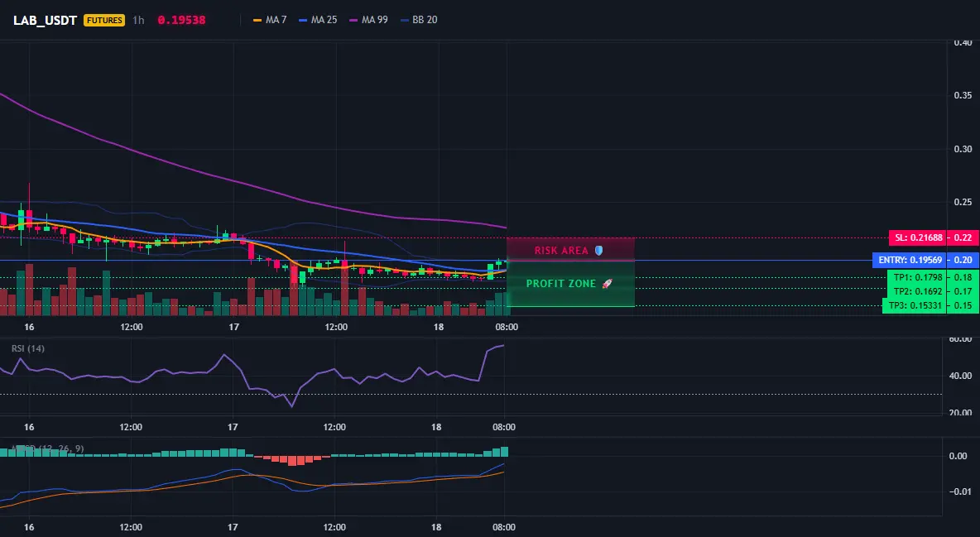
Task: Click the orange MA 7 color dash
Action: [257, 20]
